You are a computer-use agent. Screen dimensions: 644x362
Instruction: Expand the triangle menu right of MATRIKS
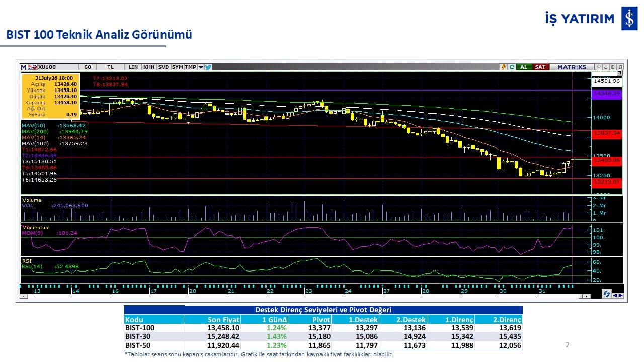598,67
